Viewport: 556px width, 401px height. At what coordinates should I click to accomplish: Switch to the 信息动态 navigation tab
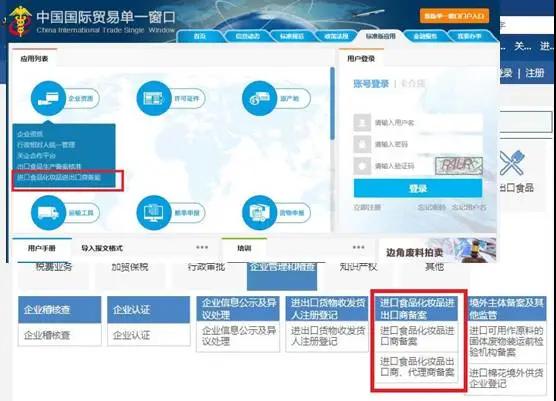248,36
